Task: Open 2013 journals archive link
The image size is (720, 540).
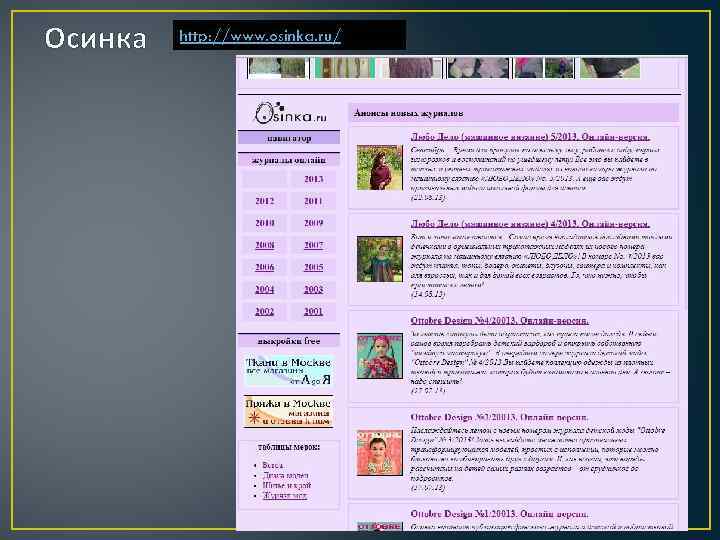Action: [314, 179]
